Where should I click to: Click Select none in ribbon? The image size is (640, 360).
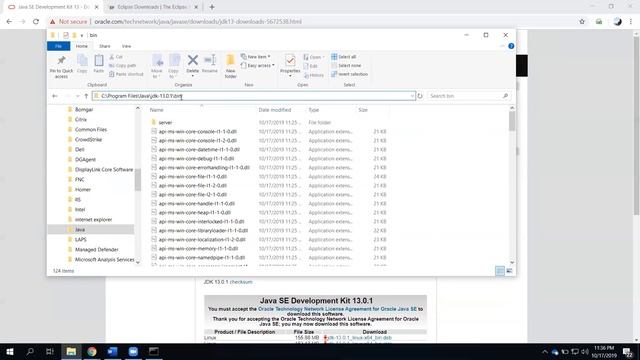[346, 66]
